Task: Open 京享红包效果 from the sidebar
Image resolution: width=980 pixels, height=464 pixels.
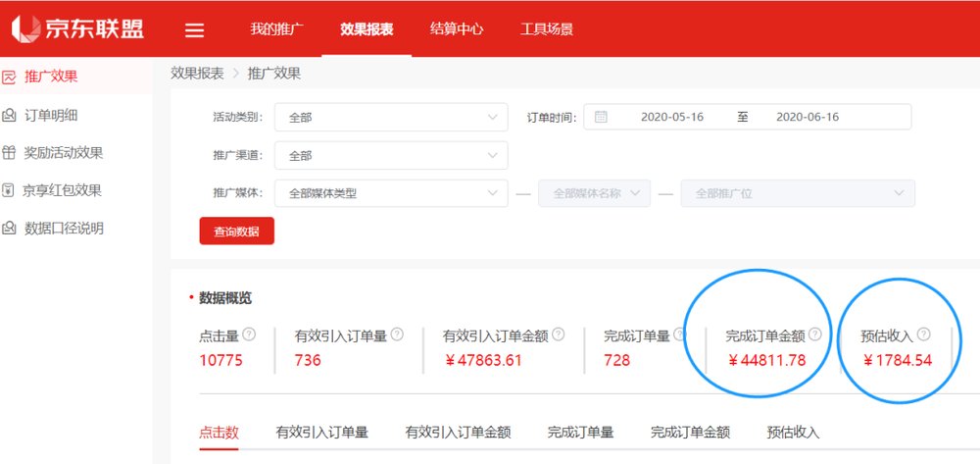Action: point(63,190)
